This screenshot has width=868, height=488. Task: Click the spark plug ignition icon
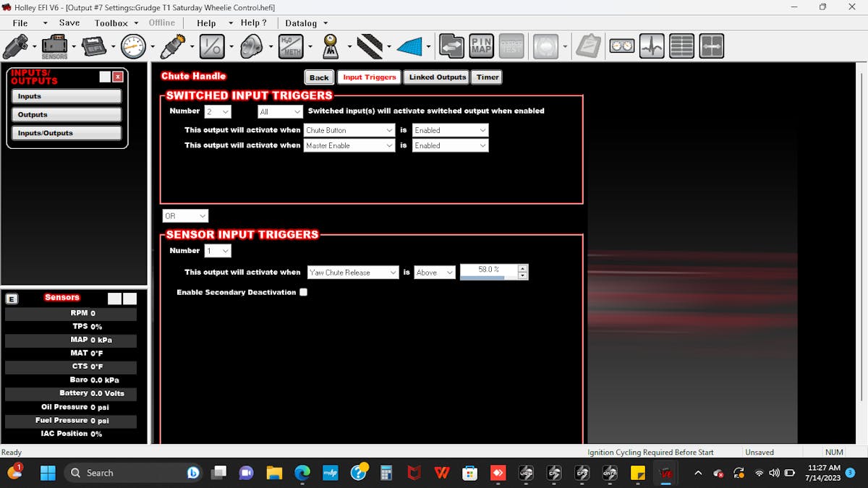point(172,46)
